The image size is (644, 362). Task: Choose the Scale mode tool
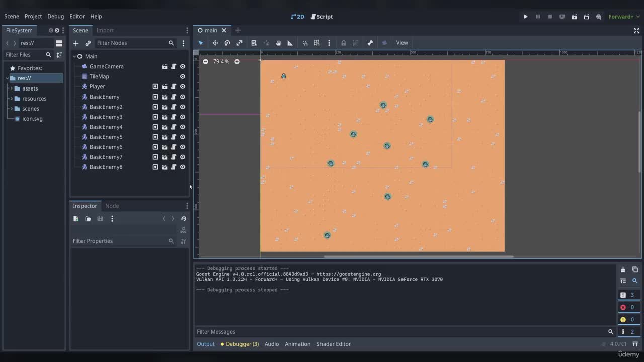point(239,43)
